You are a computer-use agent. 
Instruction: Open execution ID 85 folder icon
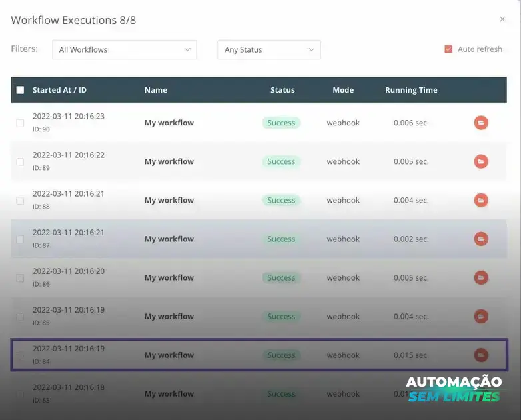pyautogui.click(x=481, y=316)
